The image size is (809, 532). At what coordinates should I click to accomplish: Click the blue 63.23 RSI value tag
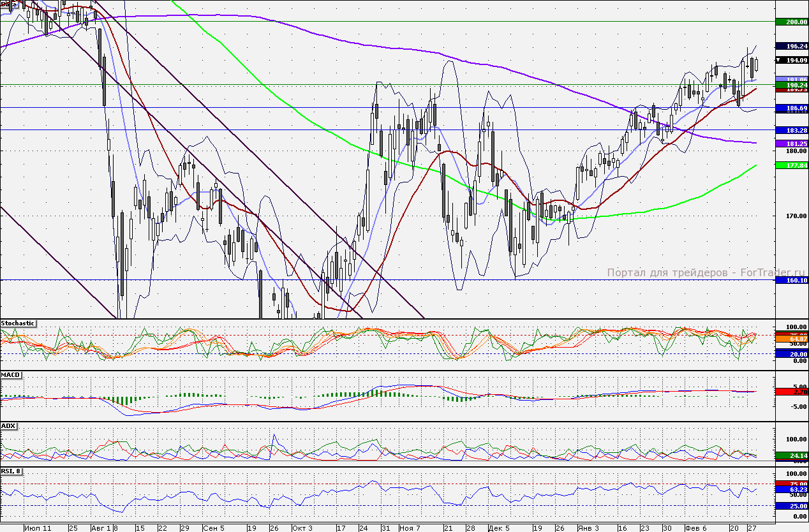[792, 490]
